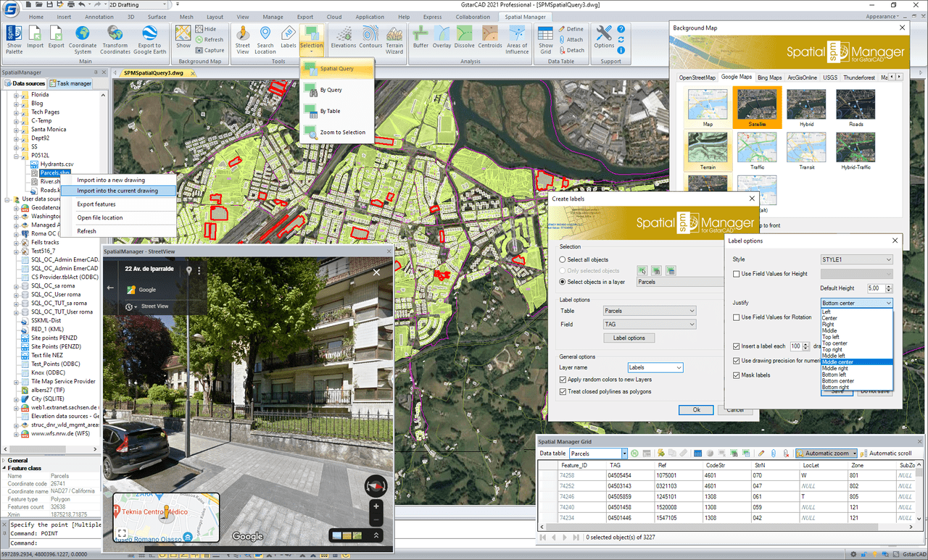Click Capture in the Background Map ribbon group
The height and width of the screenshot is (560, 928).
[210, 50]
